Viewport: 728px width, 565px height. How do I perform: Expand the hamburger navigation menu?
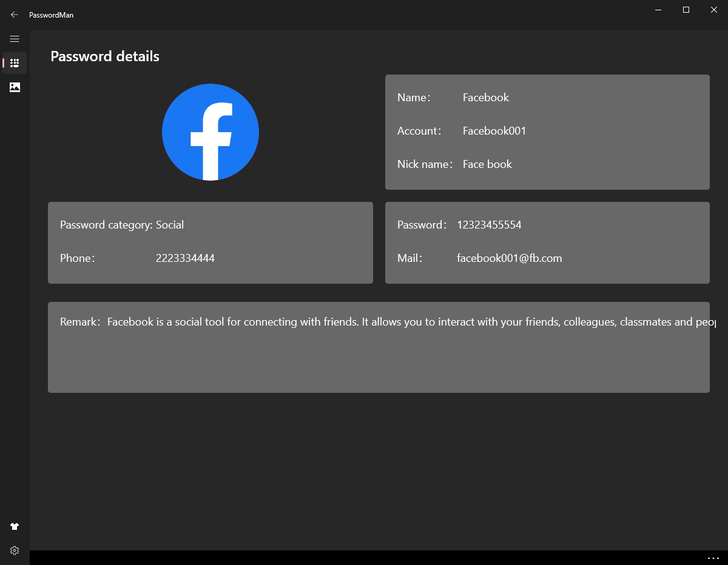click(15, 39)
